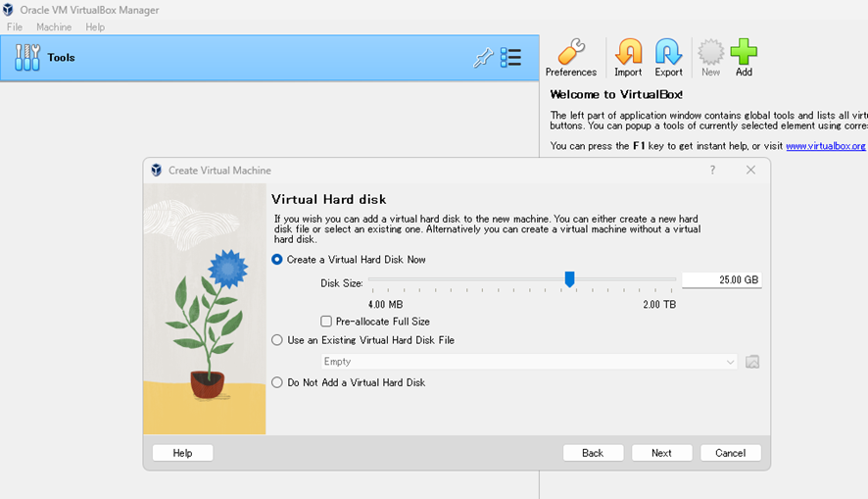The width and height of the screenshot is (868, 499).
Task: Click the 25.00 GB disk size field
Action: 721,280
